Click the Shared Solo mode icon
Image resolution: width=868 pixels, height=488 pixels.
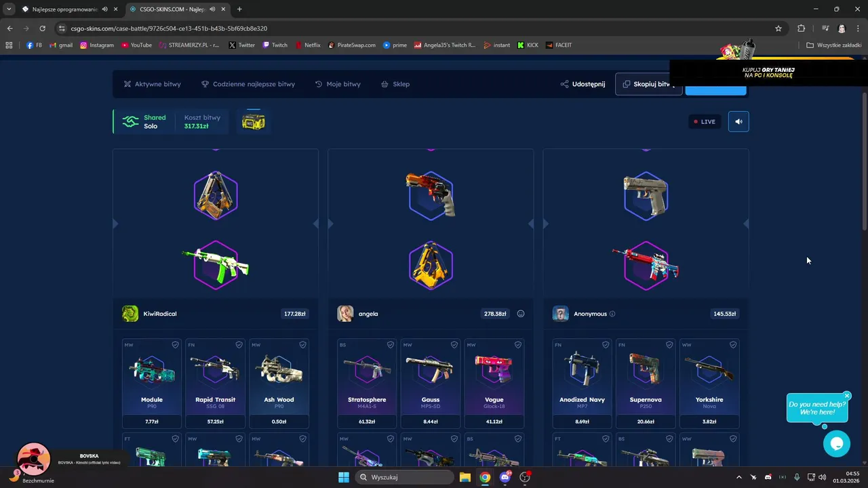click(130, 121)
